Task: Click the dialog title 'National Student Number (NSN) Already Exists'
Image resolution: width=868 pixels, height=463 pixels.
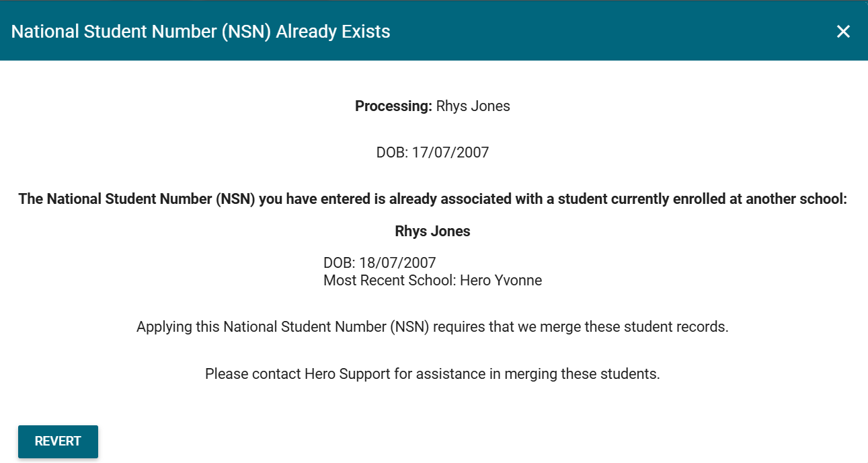Action: [200, 32]
